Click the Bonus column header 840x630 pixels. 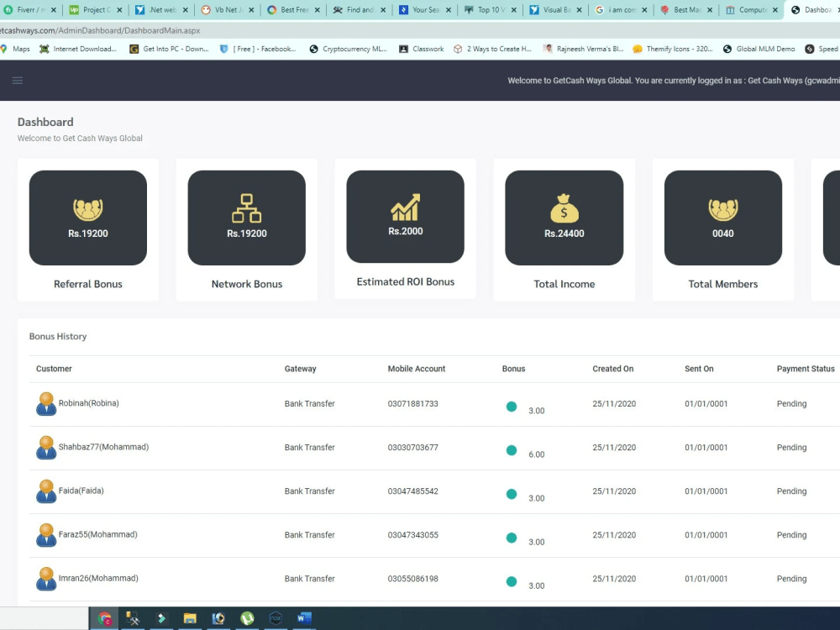tap(513, 369)
